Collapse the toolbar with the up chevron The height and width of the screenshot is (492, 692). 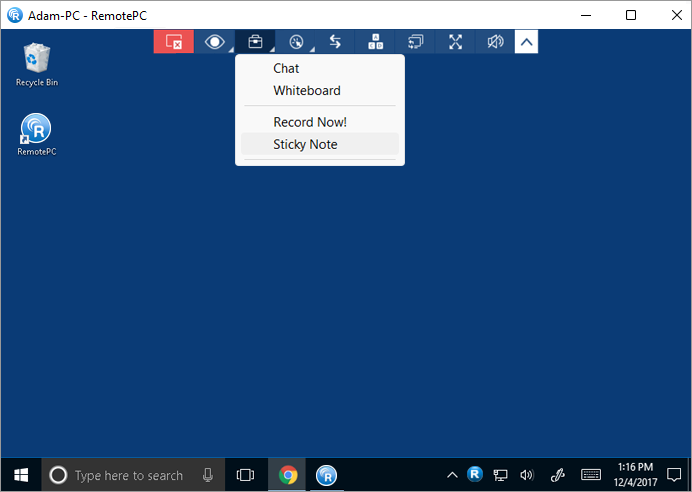point(526,42)
